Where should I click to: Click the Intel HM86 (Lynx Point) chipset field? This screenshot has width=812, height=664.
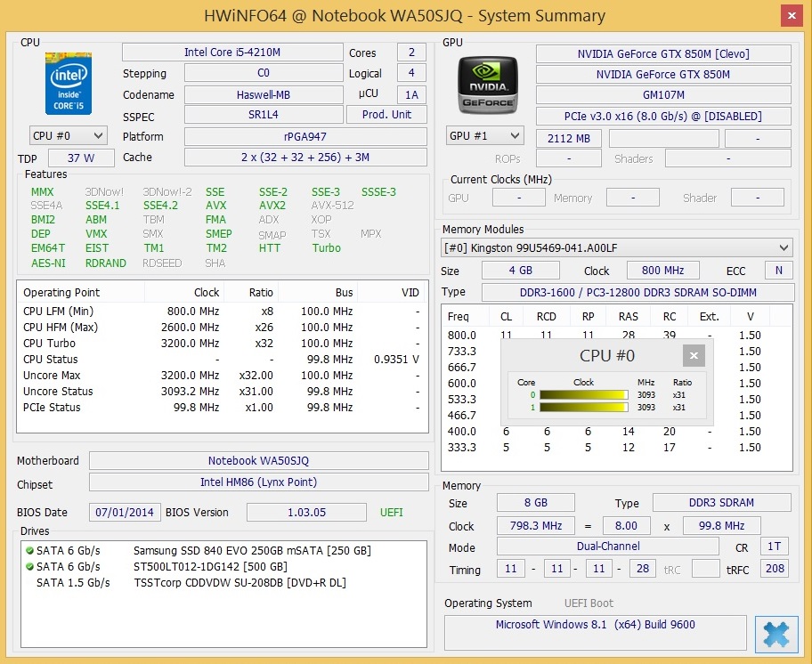point(259,482)
